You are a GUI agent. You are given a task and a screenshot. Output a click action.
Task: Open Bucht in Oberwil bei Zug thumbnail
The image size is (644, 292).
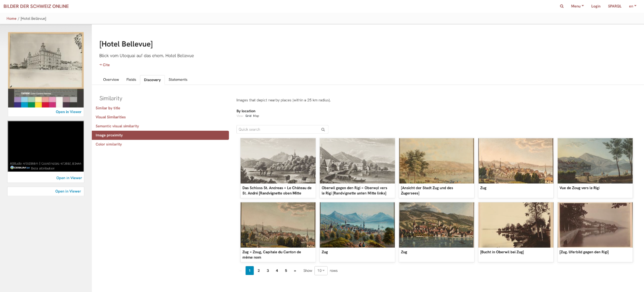[516, 225]
